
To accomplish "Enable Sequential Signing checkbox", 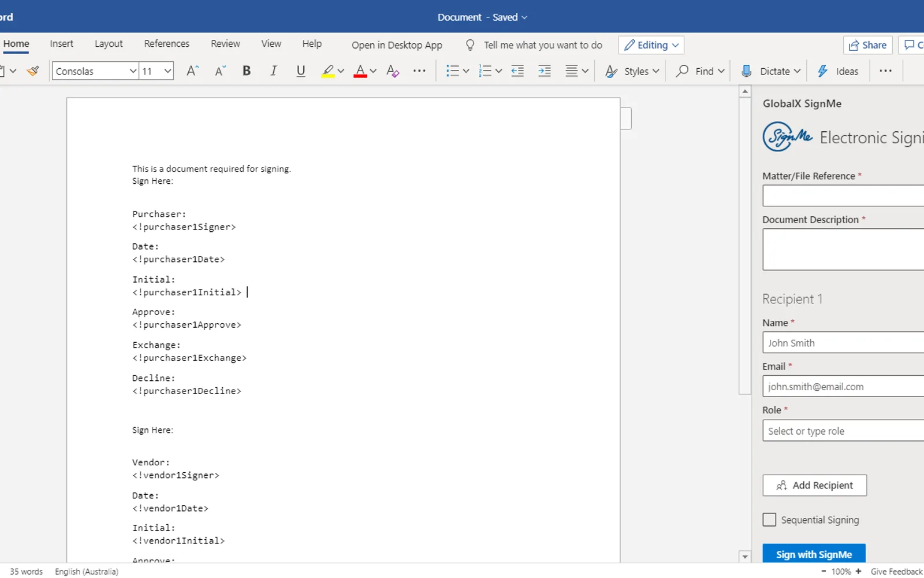I will 769,520.
